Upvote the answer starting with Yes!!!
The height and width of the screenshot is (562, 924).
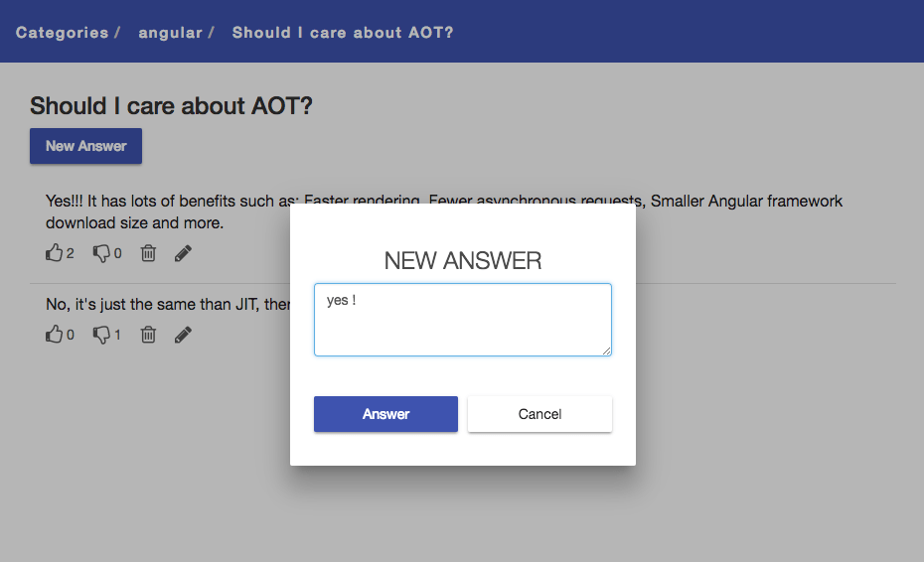[x=55, y=253]
